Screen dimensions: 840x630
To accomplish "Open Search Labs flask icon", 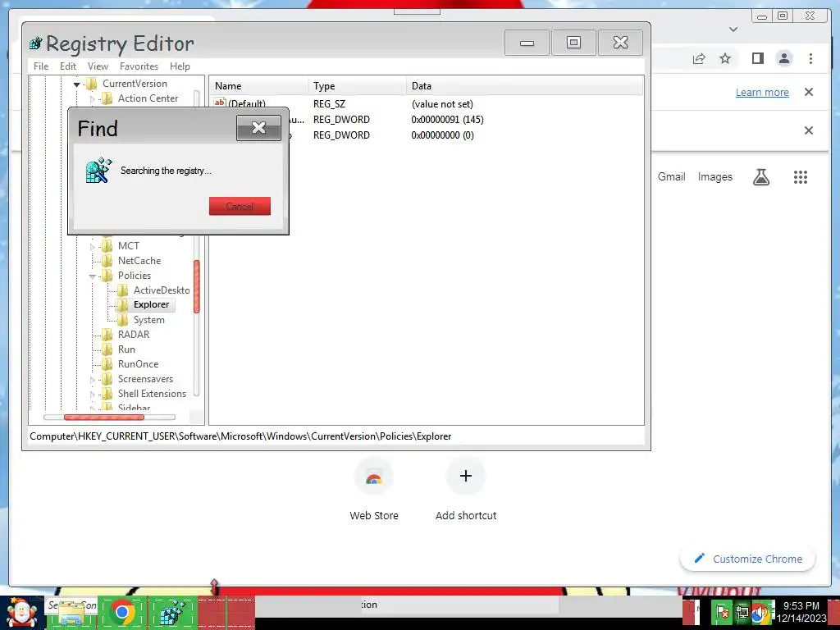I will 761,177.
